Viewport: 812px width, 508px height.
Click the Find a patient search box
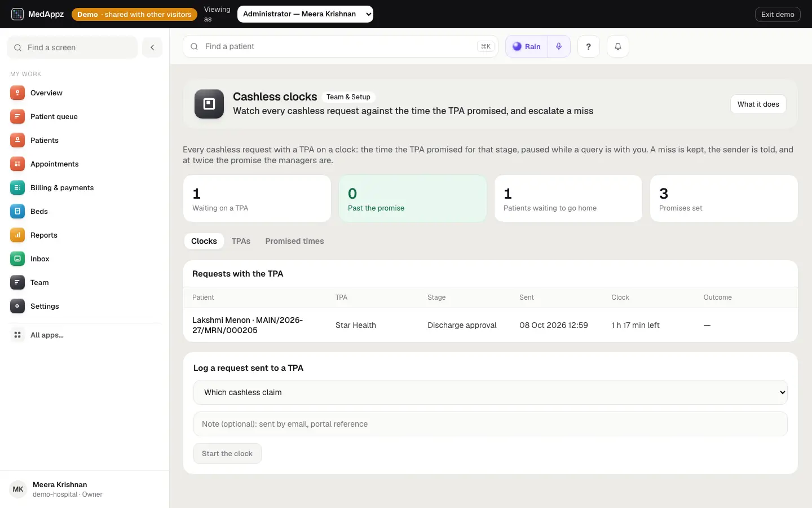point(341,46)
